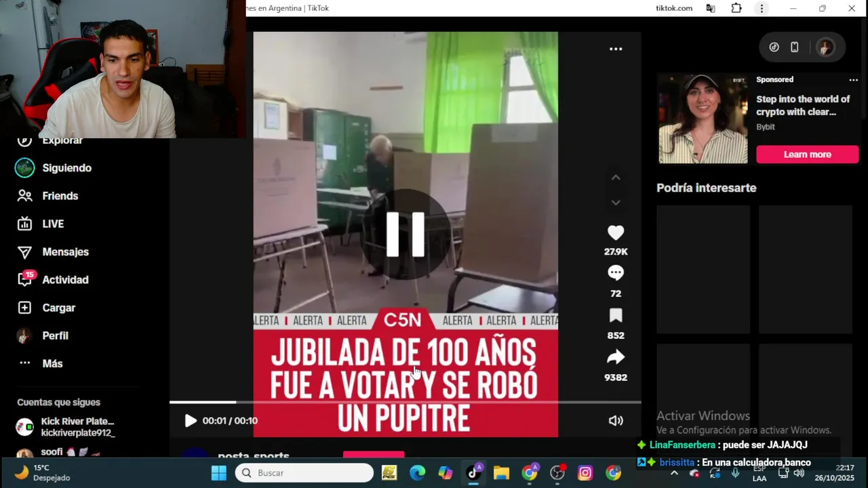
Task: Open the Sponsored ad's three-dot menu
Action: point(853,80)
